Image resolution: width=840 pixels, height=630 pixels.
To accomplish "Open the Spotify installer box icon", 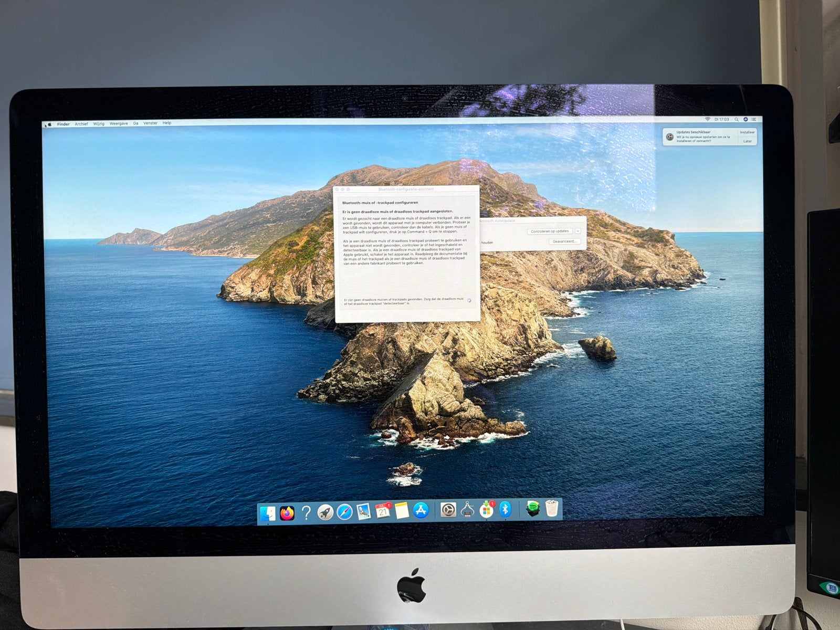I will pyautogui.click(x=532, y=508).
